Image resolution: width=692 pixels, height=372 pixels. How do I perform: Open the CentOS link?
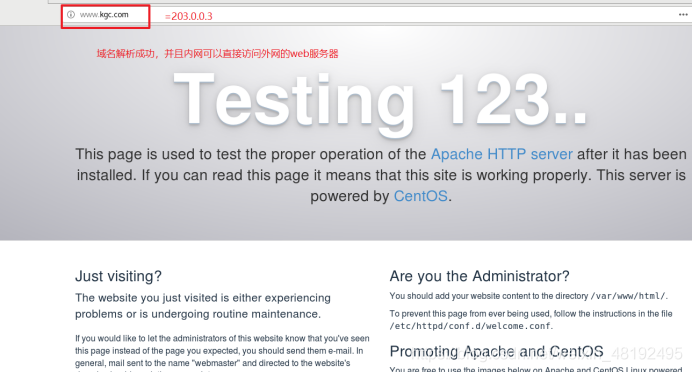click(x=421, y=196)
